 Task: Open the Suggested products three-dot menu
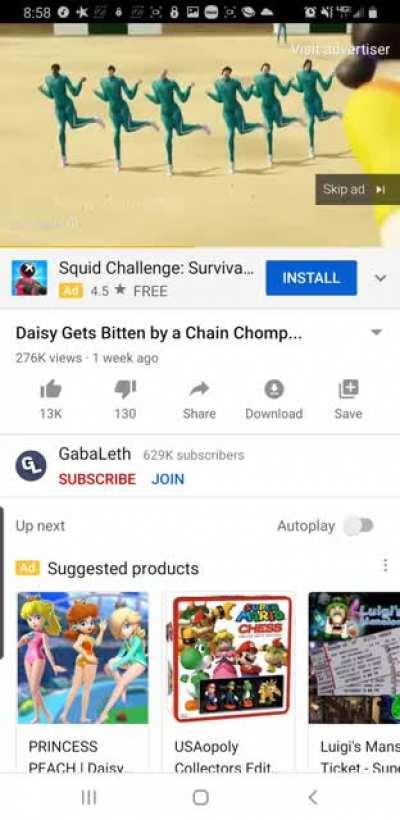point(385,565)
